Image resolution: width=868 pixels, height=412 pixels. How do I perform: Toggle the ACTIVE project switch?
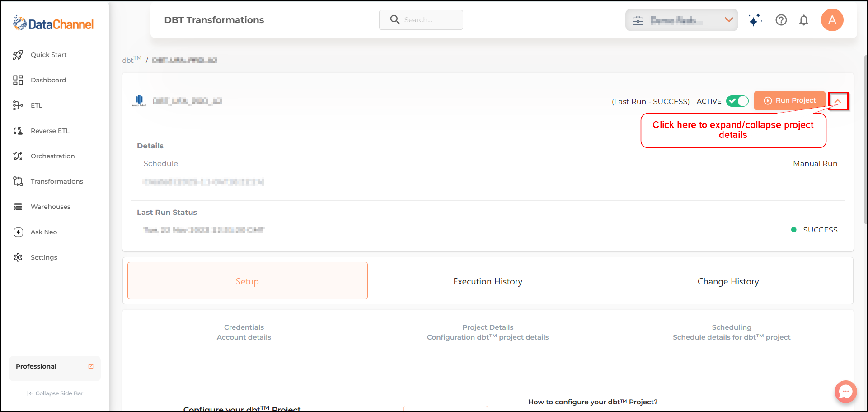pyautogui.click(x=737, y=101)
